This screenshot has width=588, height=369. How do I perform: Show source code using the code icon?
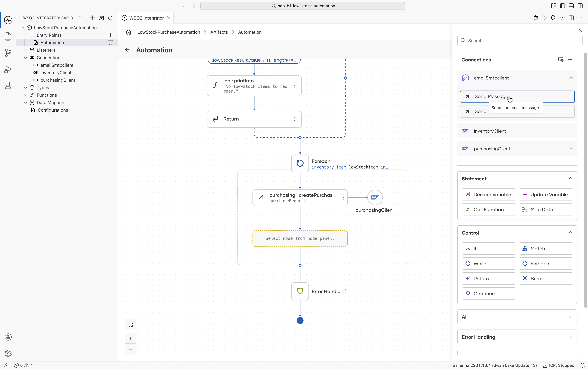562,18
